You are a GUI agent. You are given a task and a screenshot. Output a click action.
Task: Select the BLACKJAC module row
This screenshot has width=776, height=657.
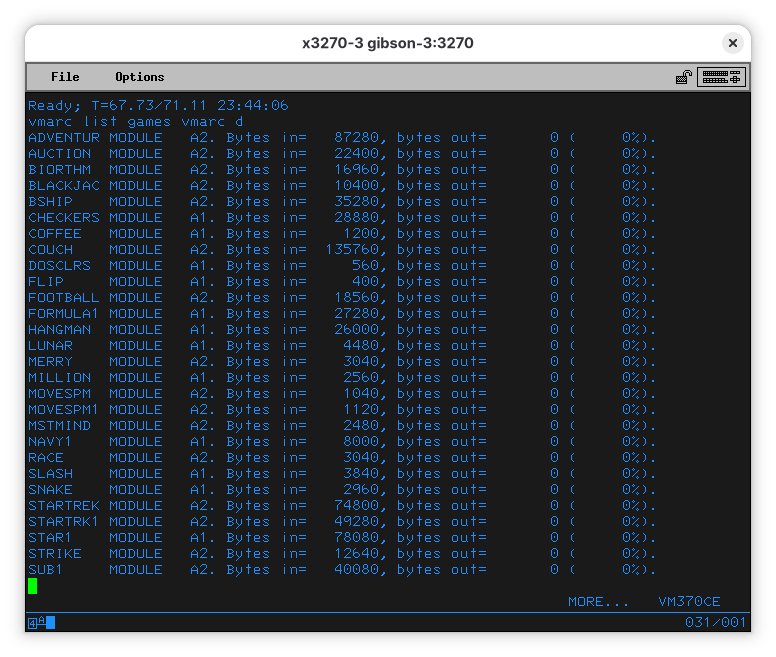pyautogui.click(x=342, y=186)
